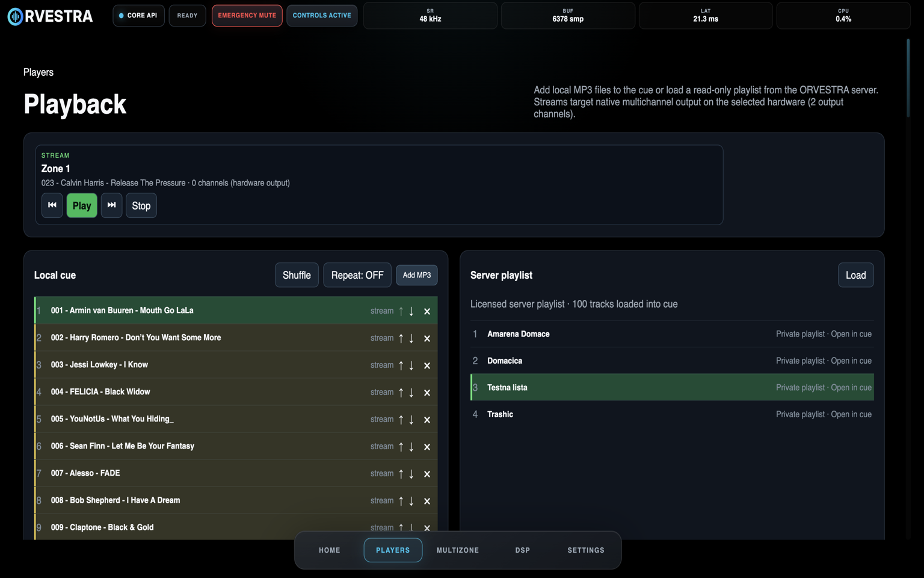The image size is (924, 578).
Task: Move track 007 Alesso FADE down
Action: click(x=411, y=474)
